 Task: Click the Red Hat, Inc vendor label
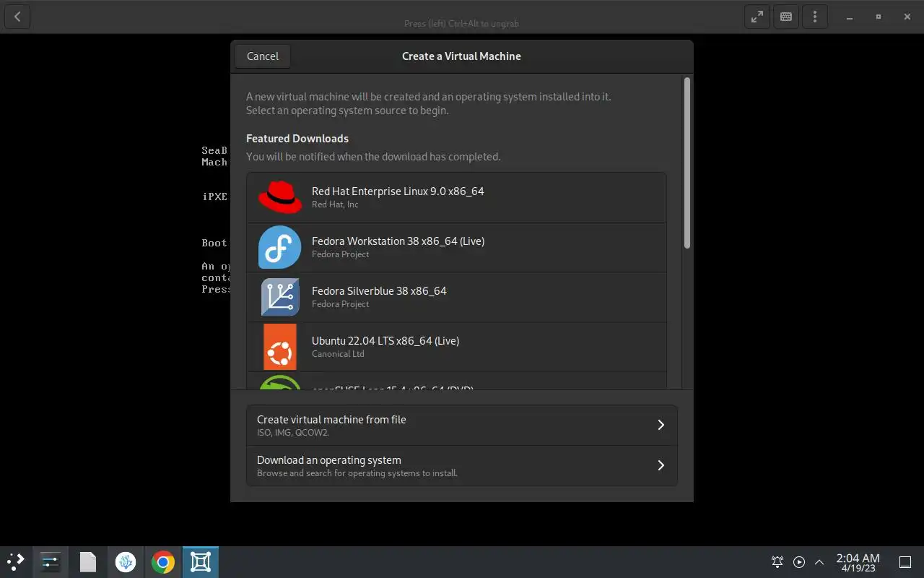335,204
